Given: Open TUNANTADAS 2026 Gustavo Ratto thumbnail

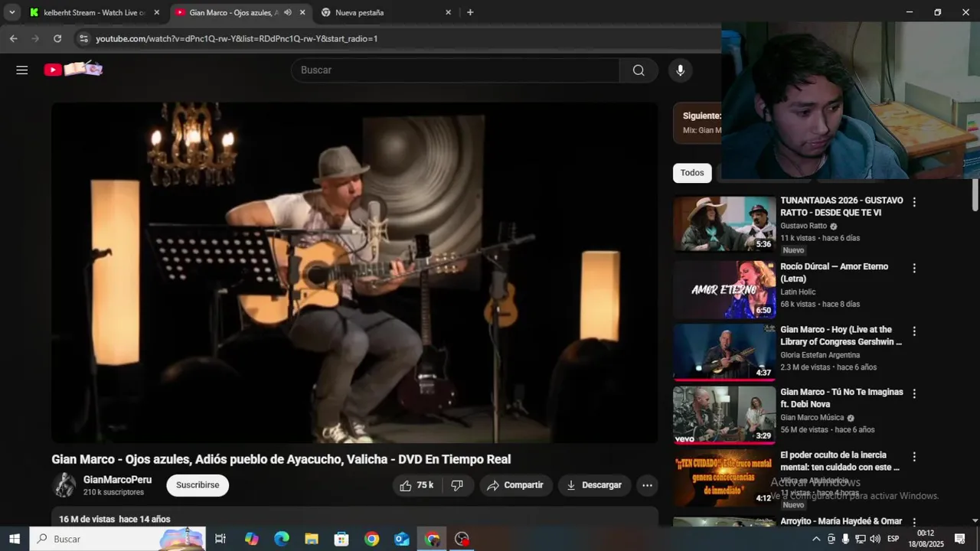Looking at the screenshot, I should coord(724,224).
